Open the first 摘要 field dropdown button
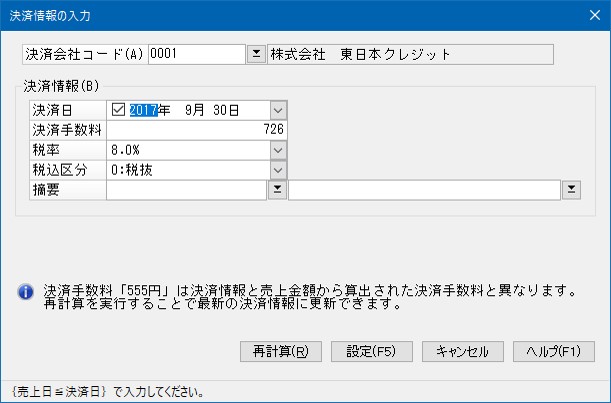 [x=275, y=190]
